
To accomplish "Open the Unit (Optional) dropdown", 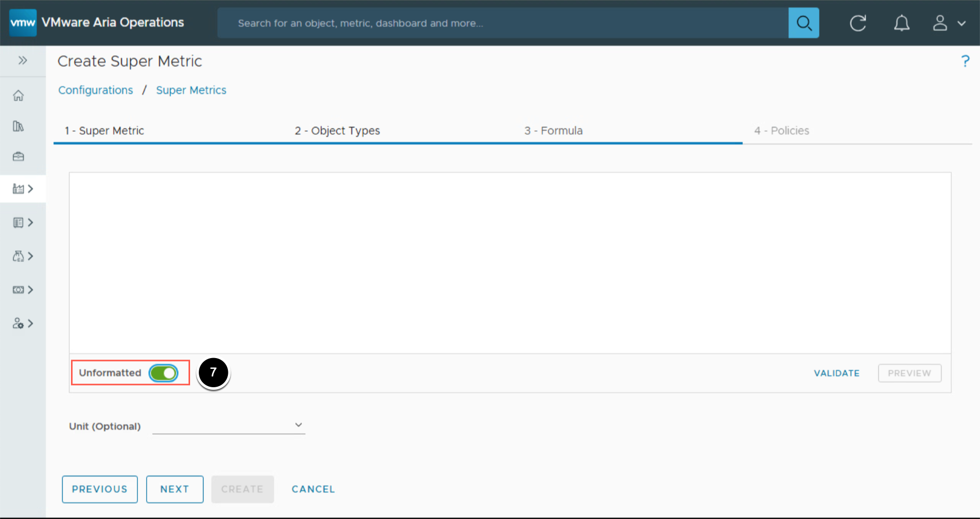I will 228,425.
